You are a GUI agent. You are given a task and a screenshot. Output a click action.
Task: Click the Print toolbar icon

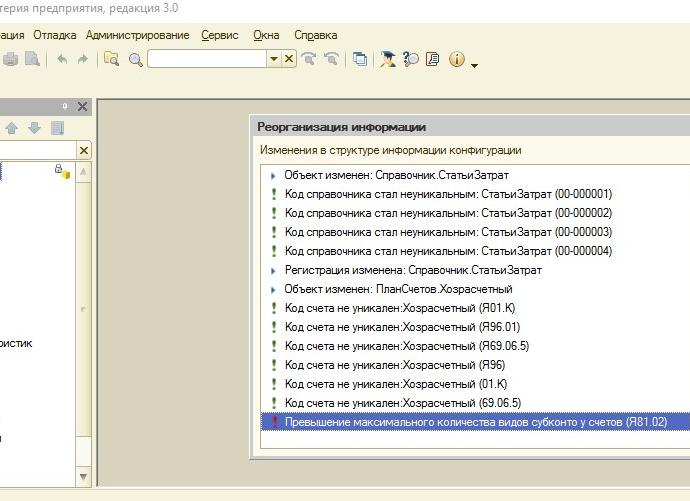pos(10,59)
